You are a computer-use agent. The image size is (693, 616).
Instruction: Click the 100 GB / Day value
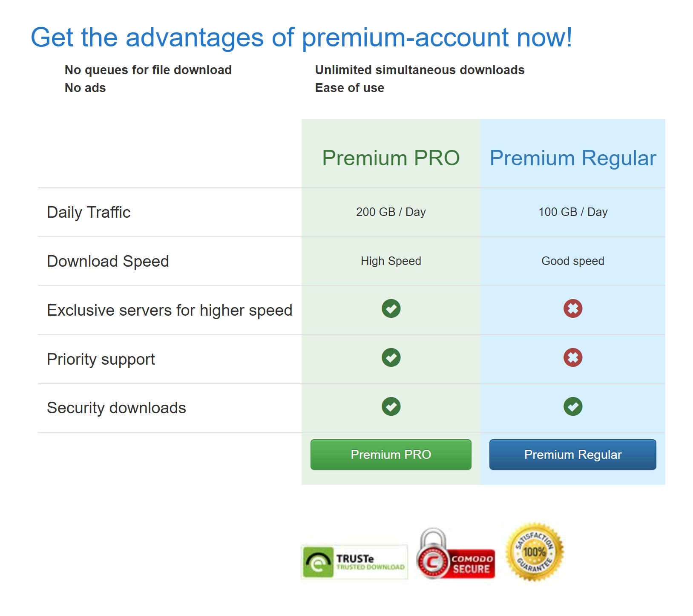coord(573,212)
